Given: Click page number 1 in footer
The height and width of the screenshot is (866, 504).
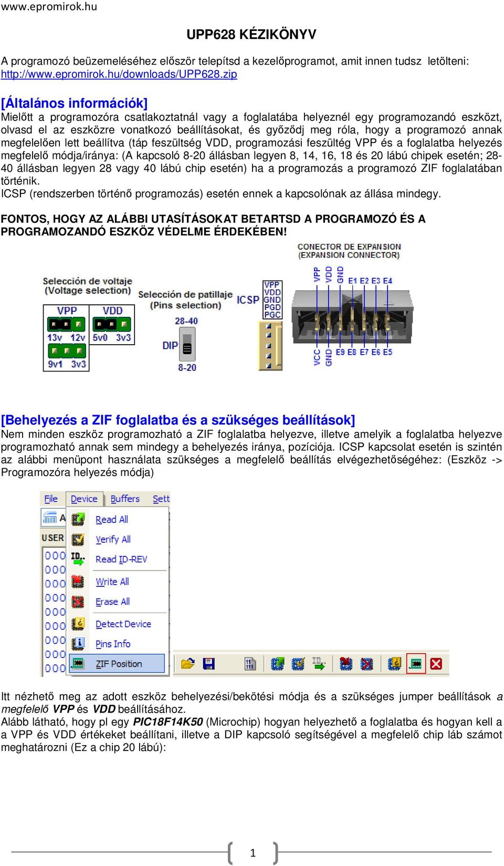Looking at the screenshot, I should click(x=253, y=853).
